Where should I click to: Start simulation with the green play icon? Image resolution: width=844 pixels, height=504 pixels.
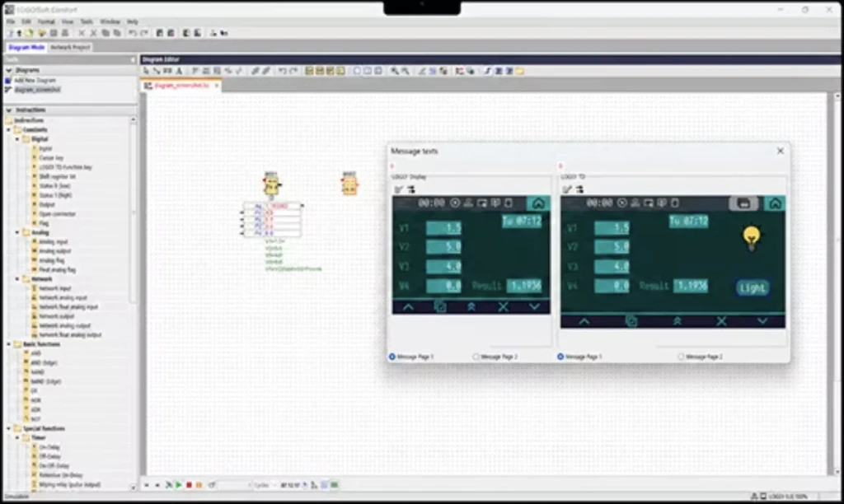coord(179,485)
